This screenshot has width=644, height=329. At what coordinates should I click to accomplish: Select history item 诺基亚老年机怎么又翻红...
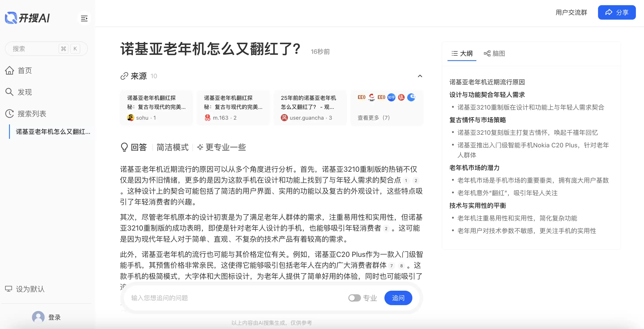[x=53, y=132]
